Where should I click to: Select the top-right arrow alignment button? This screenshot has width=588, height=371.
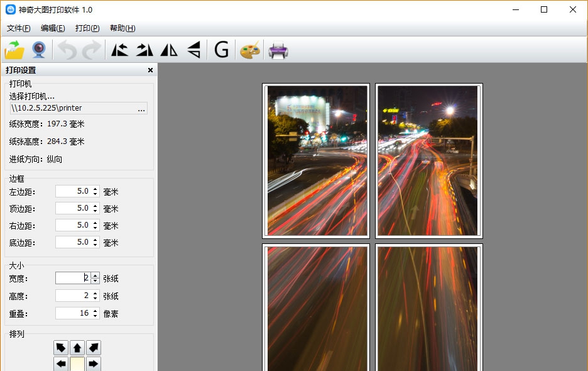(94, 347)
